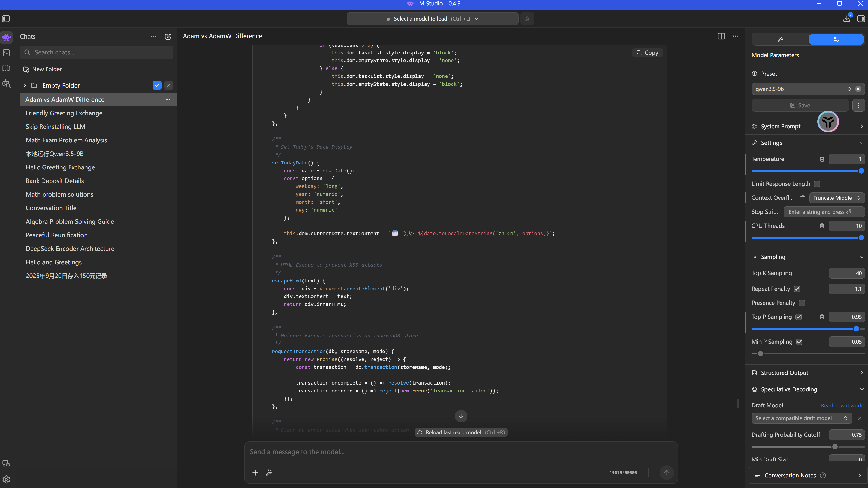The image size is (868, 488).
Task: Open app Settings gear icon
Action: coord(6,479)
